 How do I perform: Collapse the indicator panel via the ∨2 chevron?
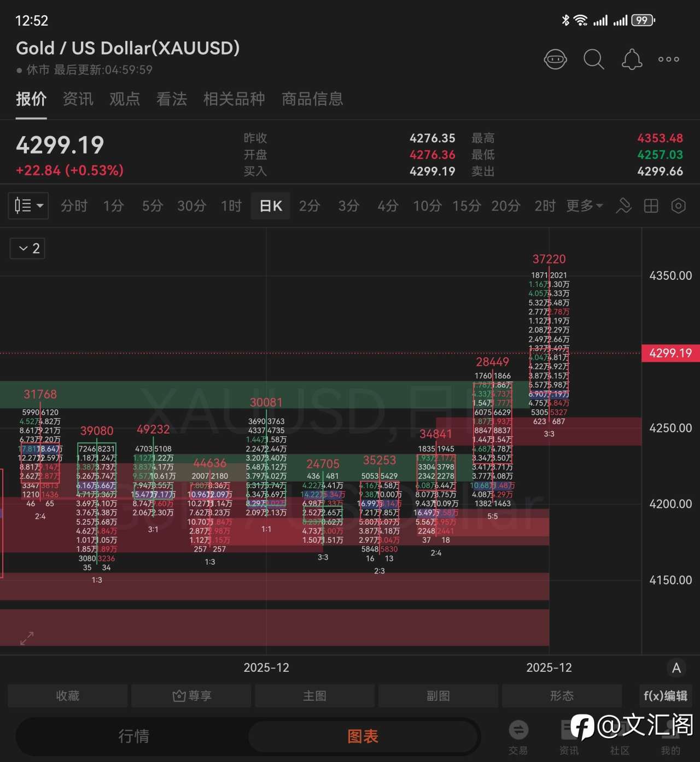point(27,248)
